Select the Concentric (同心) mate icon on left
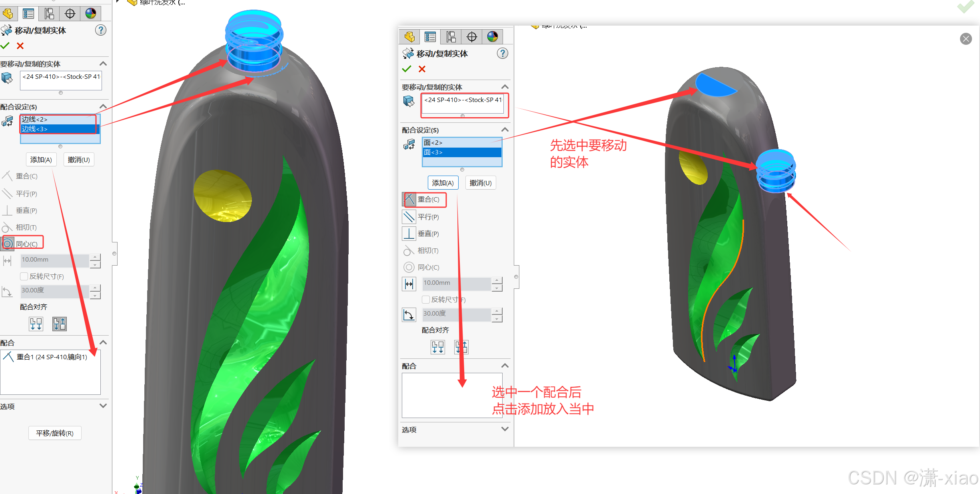 pos(8,244)
